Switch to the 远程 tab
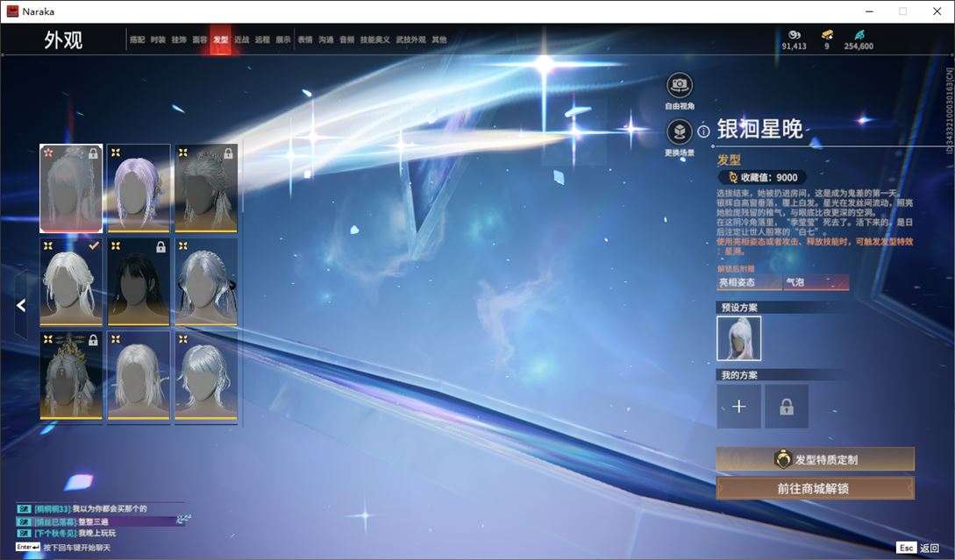The width and height of the screenshot is (955, 560). (x=262, y=39)
